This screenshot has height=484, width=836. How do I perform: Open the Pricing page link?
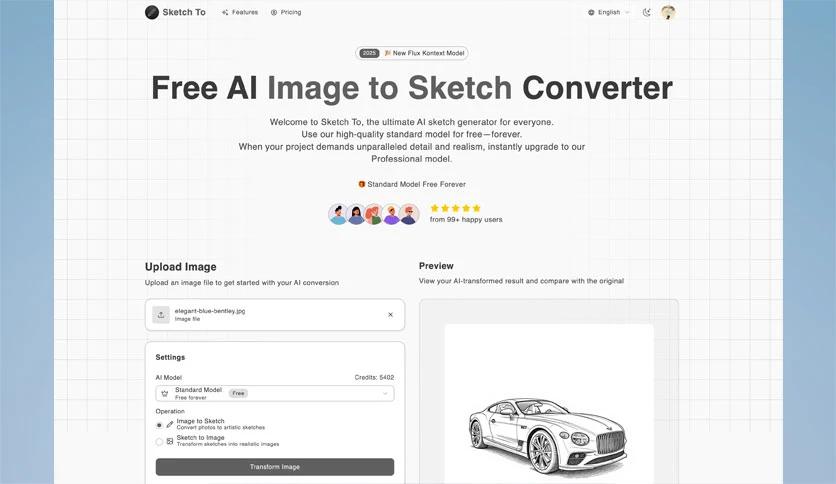(x=286, y=12)
